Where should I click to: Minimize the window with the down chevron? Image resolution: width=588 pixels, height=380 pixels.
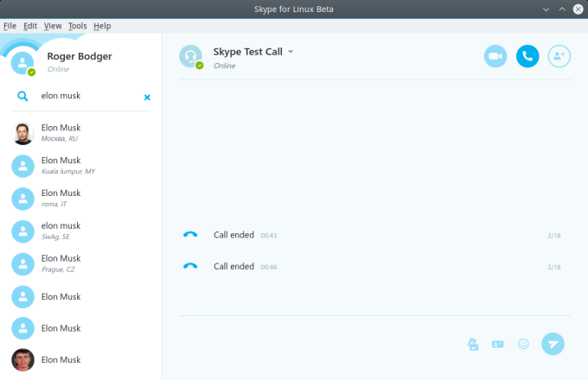coord(546,9)
